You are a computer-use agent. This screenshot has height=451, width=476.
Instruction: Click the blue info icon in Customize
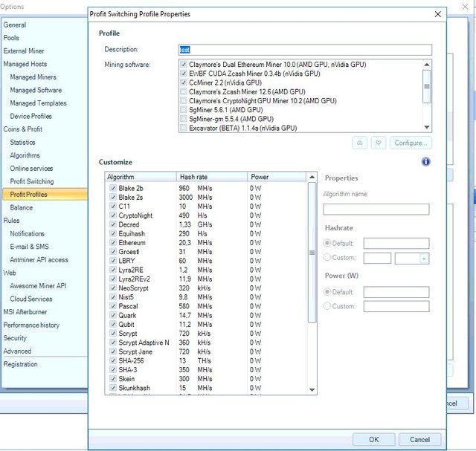425,162
